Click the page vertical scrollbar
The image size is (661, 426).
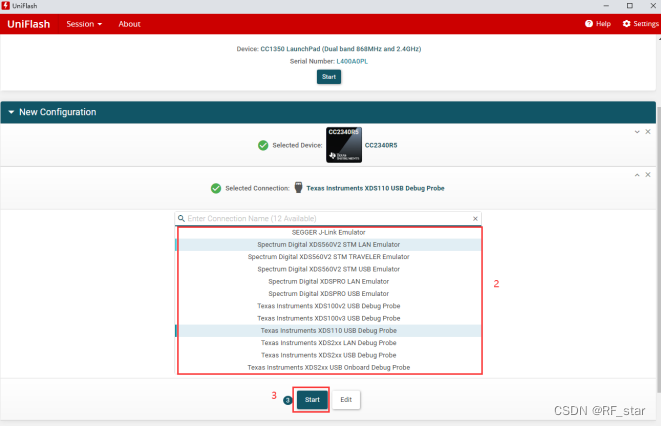click(x=658, y=249)
